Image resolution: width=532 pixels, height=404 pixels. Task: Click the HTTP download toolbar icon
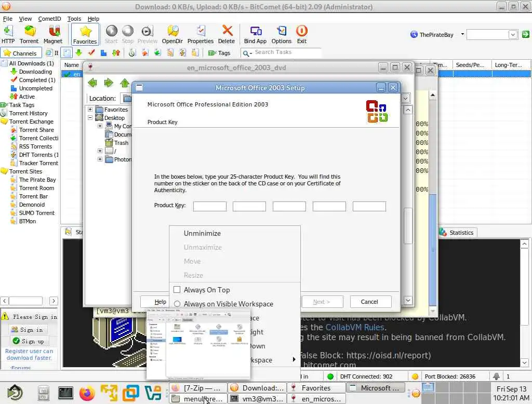pyautogui.click(x=8, y=34)
